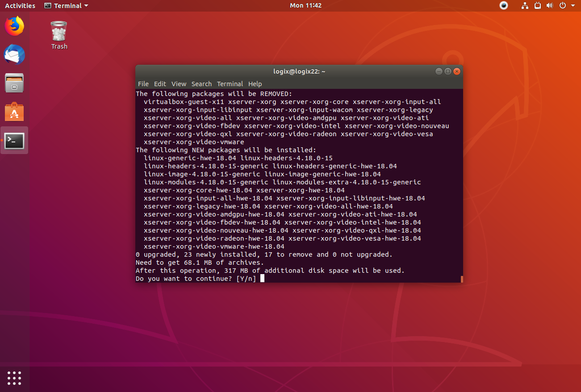Click the power icon in the top bar

[x=562, y=5]
